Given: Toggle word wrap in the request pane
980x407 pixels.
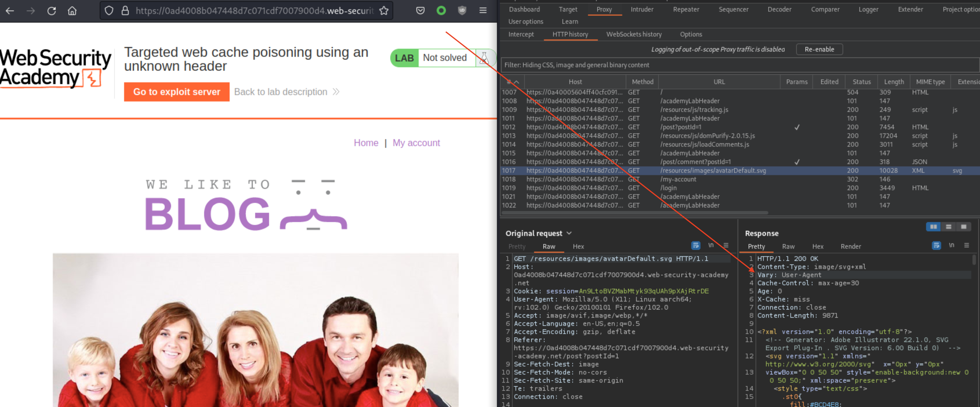Looking at the screenshot, I should pos(696,246).
